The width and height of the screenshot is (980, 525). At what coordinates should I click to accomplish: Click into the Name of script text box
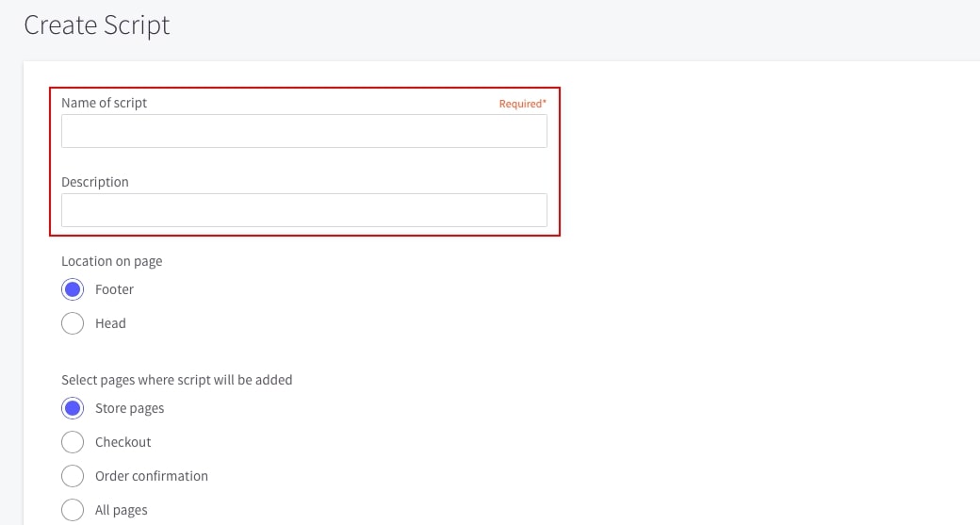coord(303,131)
